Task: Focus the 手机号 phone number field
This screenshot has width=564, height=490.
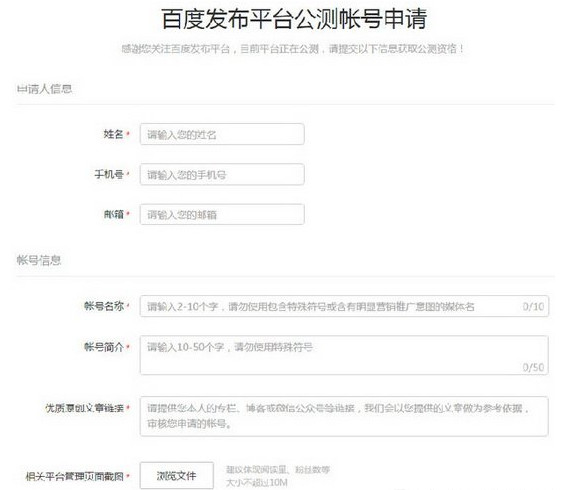Action: 222,174
